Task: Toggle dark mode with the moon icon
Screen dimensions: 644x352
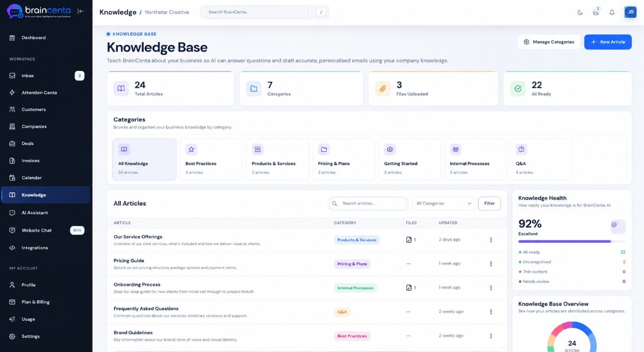Action: pos(580,13)
